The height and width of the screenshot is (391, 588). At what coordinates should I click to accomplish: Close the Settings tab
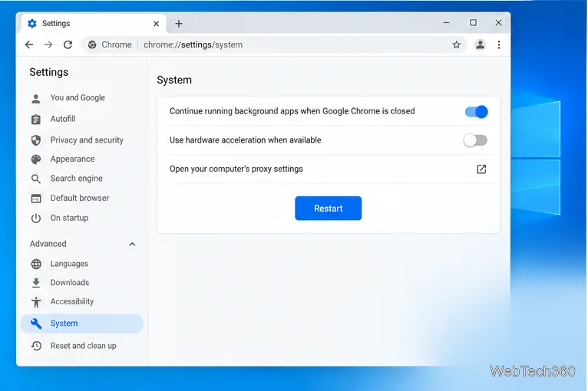157,24
